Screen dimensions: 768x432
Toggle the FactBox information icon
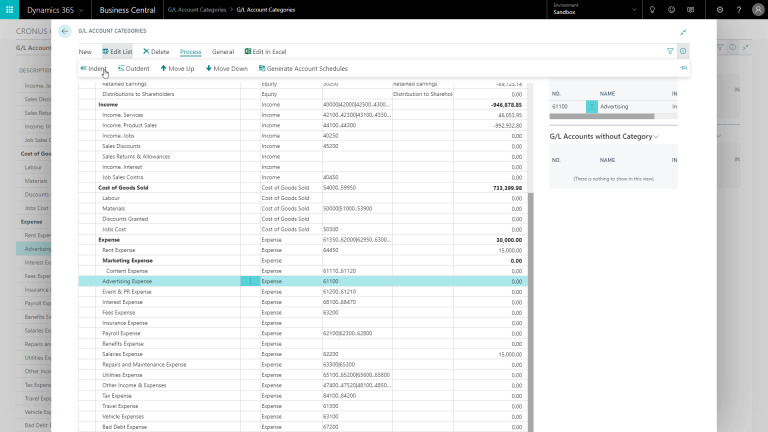(x=683, y=51)
